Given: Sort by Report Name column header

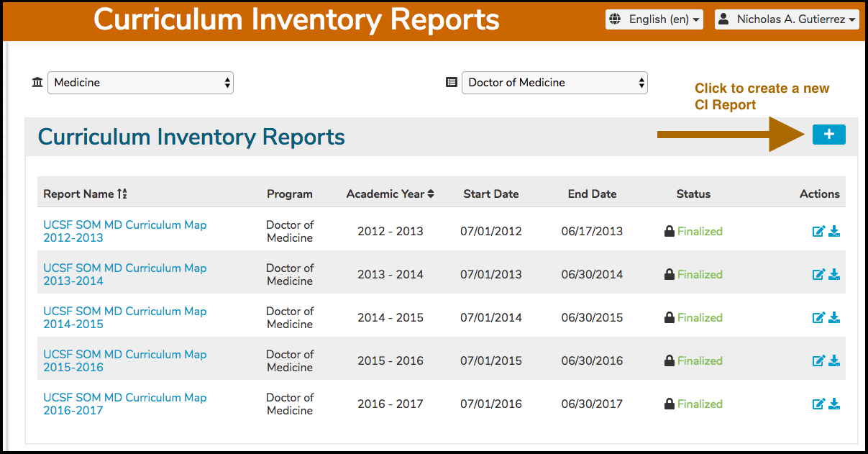Looking at the screenshot, I should [85, 194].
